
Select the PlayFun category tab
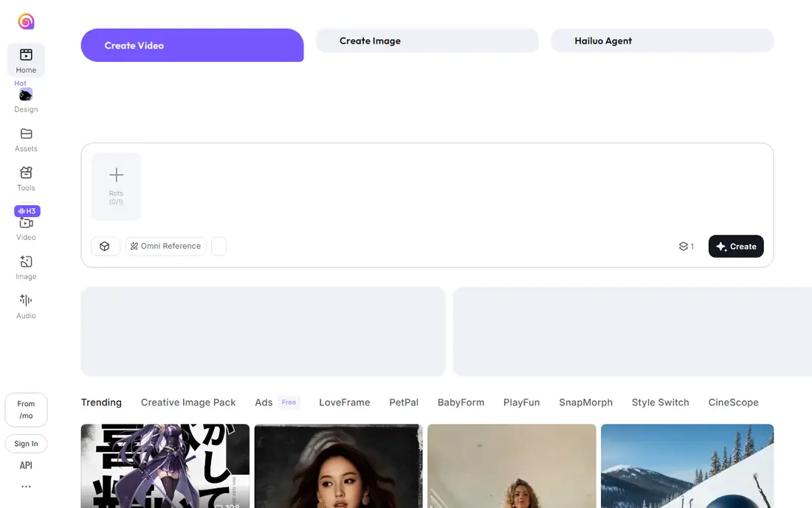click(x=521, y=402)
